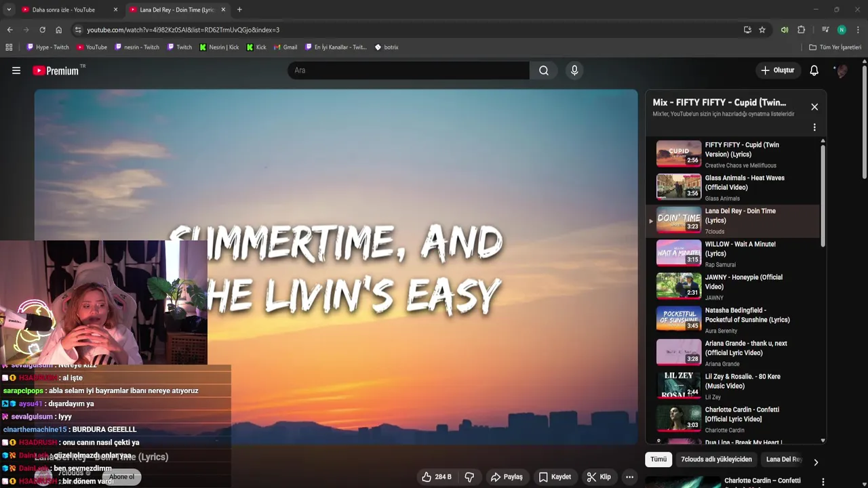Open the notifications bell

[814, 70]
